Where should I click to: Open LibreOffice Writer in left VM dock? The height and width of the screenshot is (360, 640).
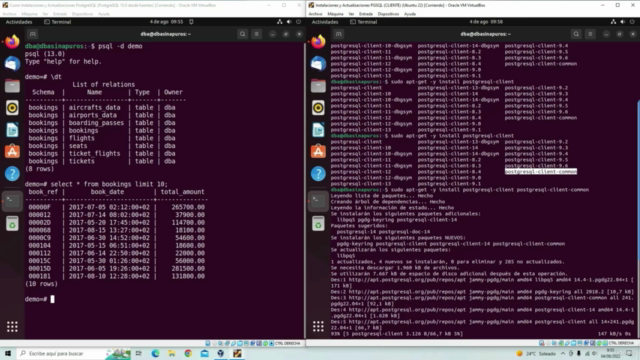click(x=12, y=130)
